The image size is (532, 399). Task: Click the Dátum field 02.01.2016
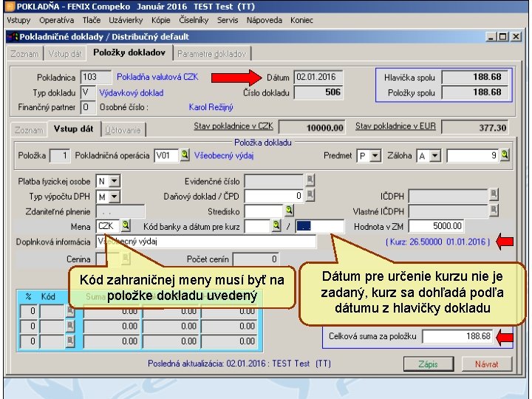click(x=318, y=77)
